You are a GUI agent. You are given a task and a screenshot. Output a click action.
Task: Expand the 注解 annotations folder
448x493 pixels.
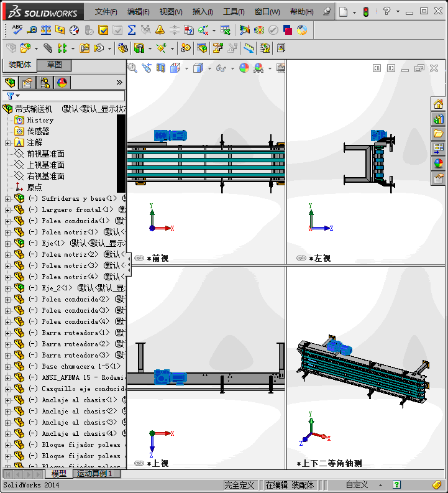pos(7,143)
